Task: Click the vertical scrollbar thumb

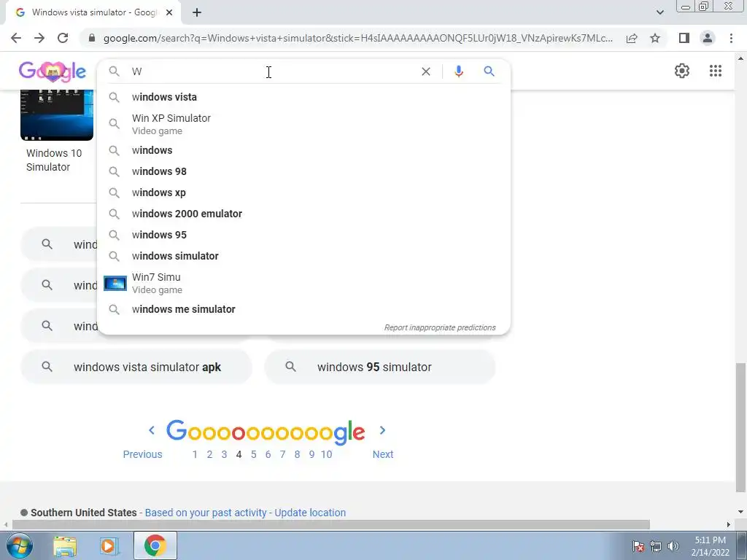Action: pyautogui.click(x=741, y=427)
